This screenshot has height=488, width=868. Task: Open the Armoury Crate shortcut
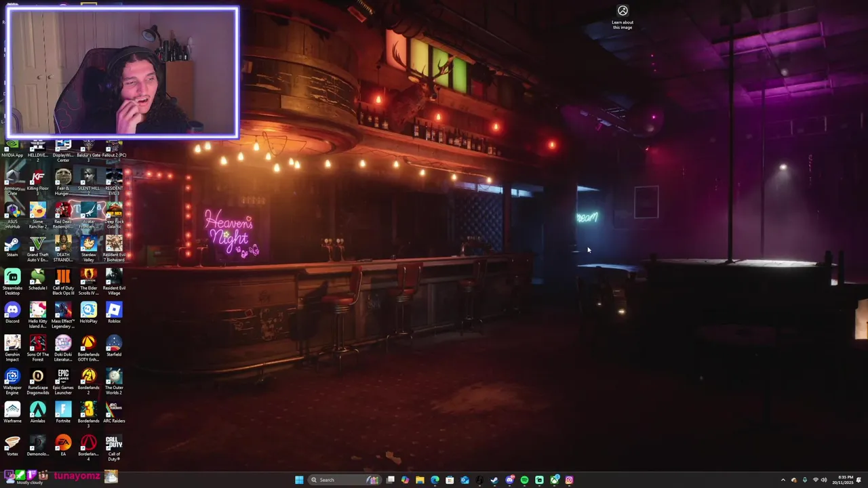12,182
